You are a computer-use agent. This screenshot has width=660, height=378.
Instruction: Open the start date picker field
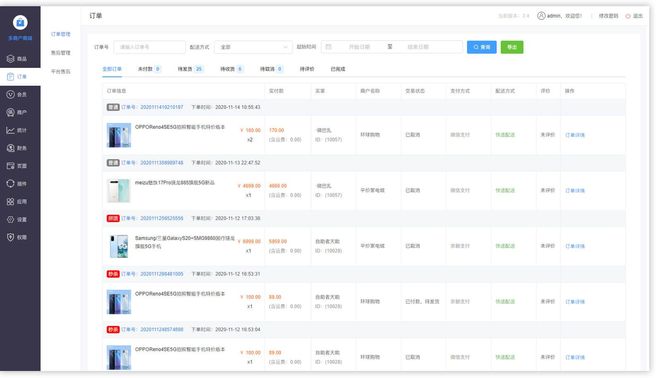point(359,47)
